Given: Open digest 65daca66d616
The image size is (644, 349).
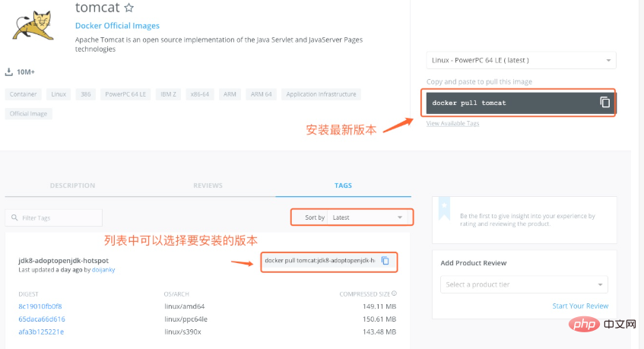Looking at the screenshot, I should point(42,319).
